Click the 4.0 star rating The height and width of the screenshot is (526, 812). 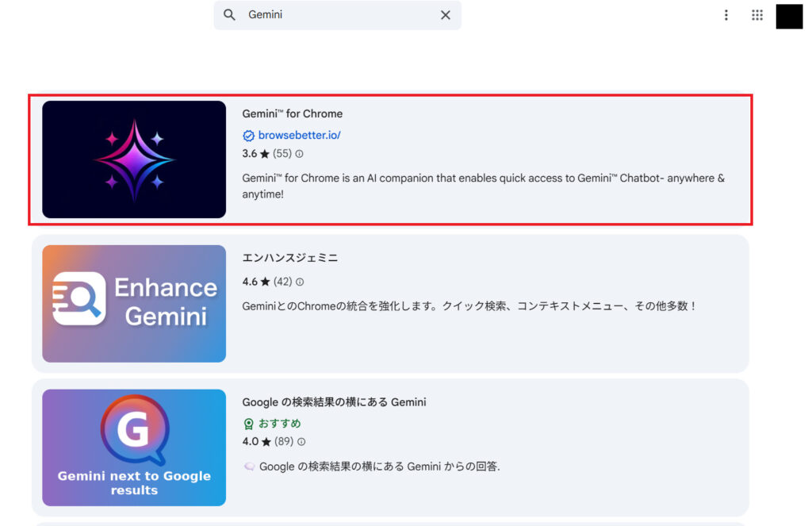pos(257,442)
